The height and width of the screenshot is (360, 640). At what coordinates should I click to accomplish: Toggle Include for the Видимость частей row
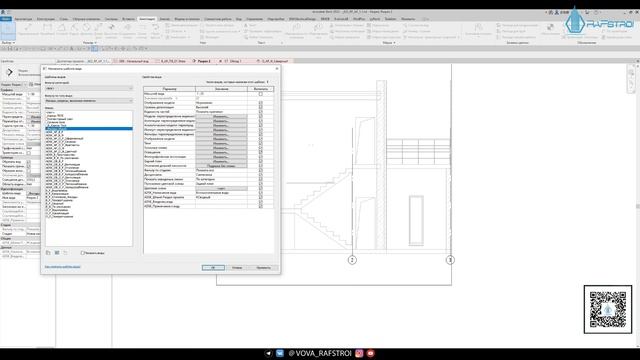click(x=260, y=112)
